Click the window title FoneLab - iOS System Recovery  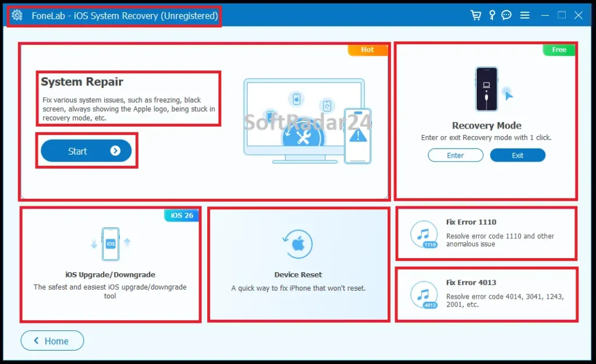pyautogui.click(x=125, y=16)
